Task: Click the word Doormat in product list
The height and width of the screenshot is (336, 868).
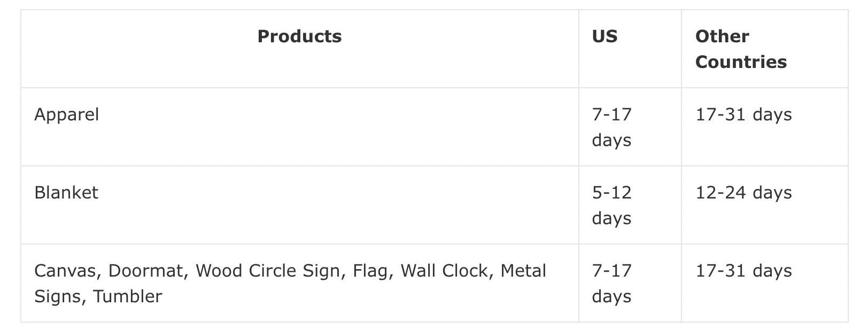Action: [145, 271]
